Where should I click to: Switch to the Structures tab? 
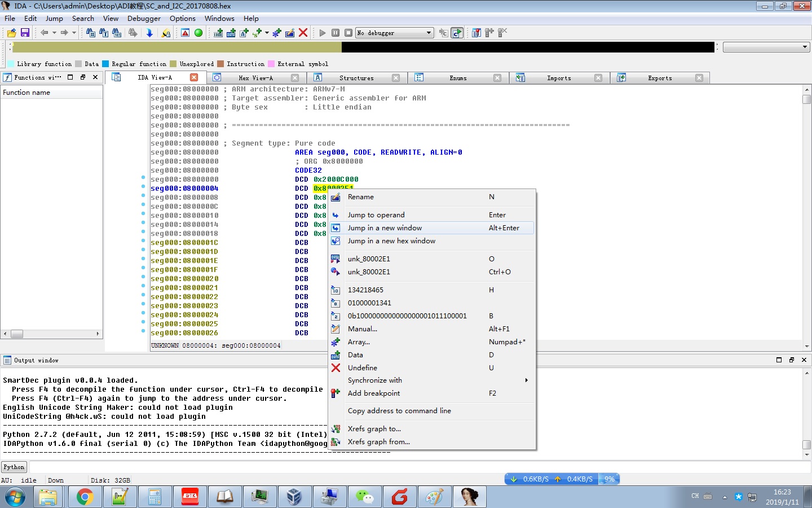click(x=356, y=78)
